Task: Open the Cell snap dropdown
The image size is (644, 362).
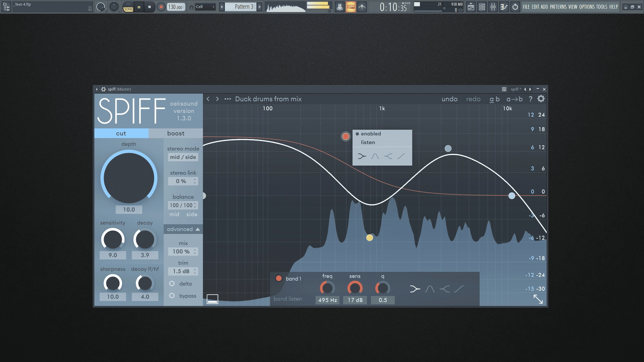Action: [205, 7]
